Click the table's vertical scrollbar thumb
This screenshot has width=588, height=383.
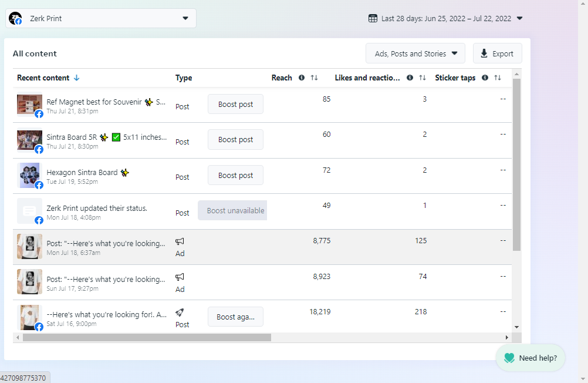pyautogui.click(x=517, y=164)
